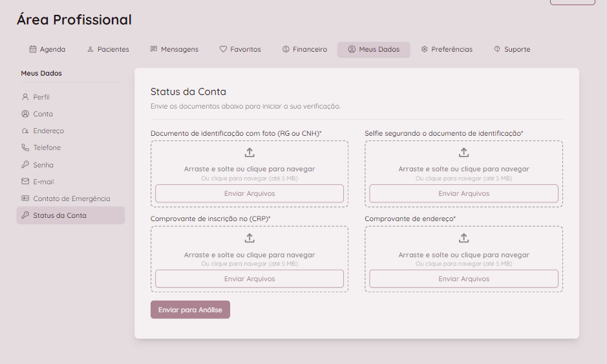Click the heart icon next to Favoritos
607x364 pixels.
click(x=223, y=49)
